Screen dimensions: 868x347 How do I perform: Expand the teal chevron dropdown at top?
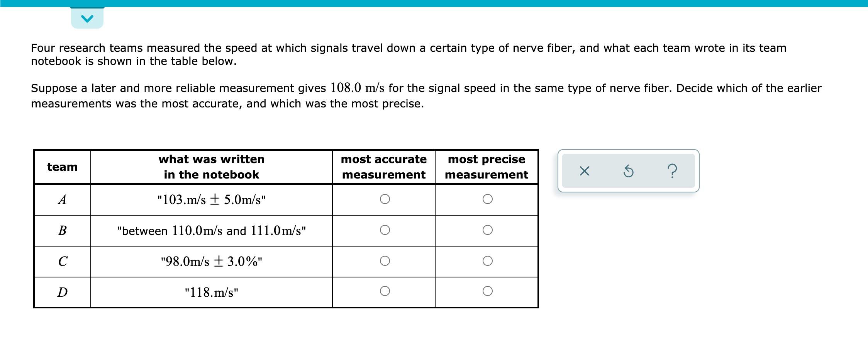(87, 18)
